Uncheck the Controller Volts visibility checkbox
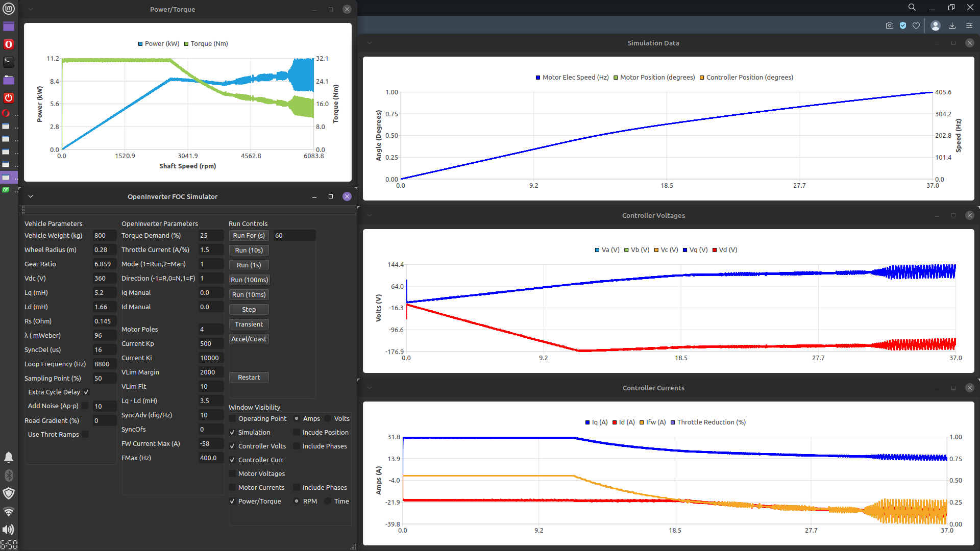 [233, 446]
